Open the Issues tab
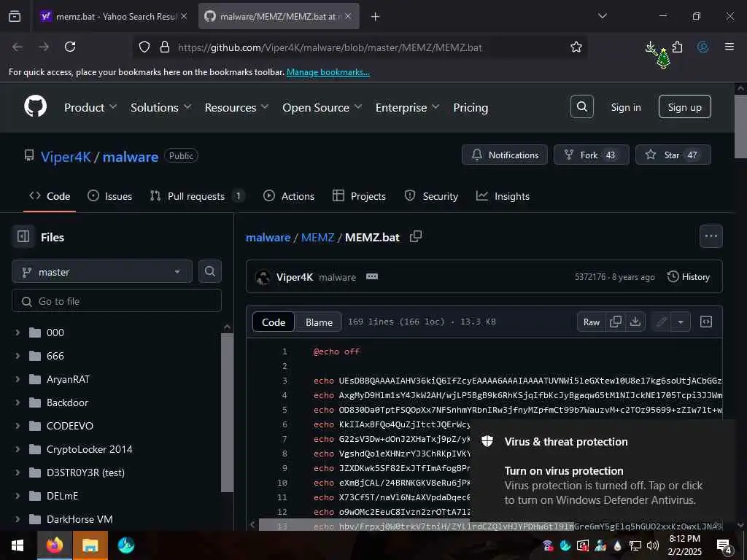Viewport: 747px width, 560px height. pos(110,195)
